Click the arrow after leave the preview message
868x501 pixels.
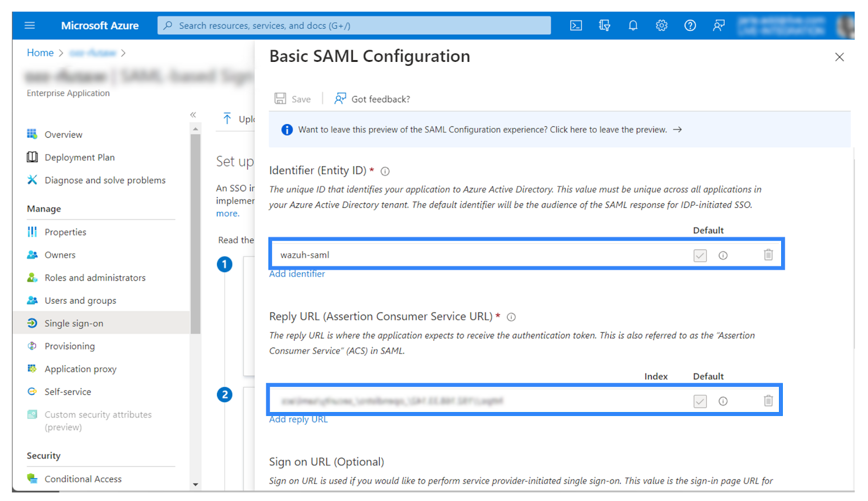[x=678, y=130]
